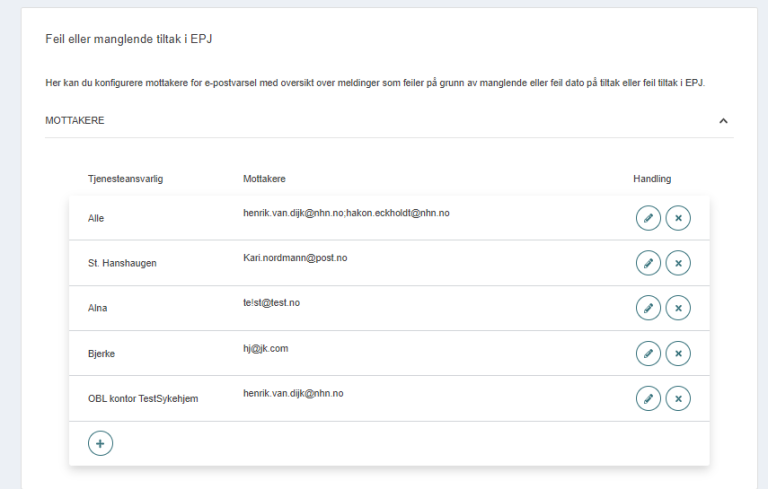Click the Tjenesteansvarlig column header
The width and height of the screenshot is (768, 489).
[125, 179]
